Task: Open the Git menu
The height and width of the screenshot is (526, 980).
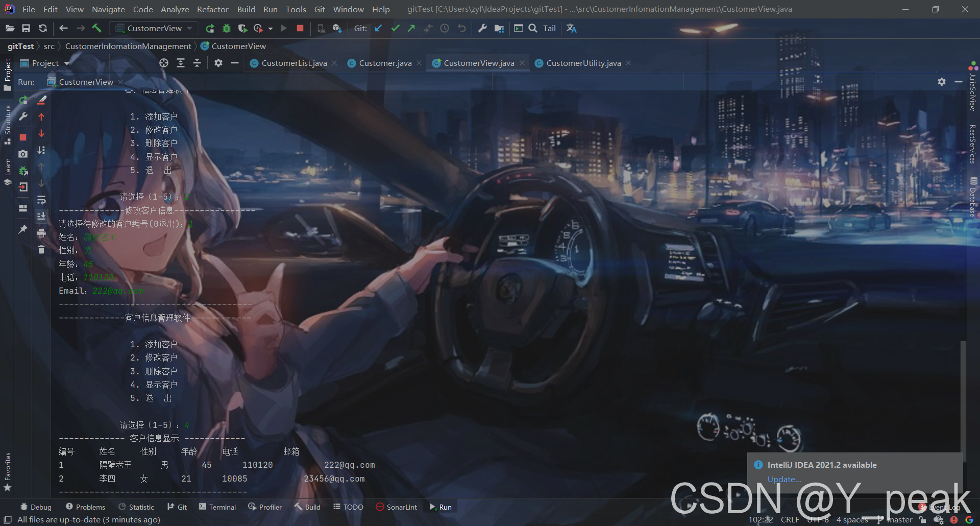Action: pyautogui.click(x=320, y=9)
